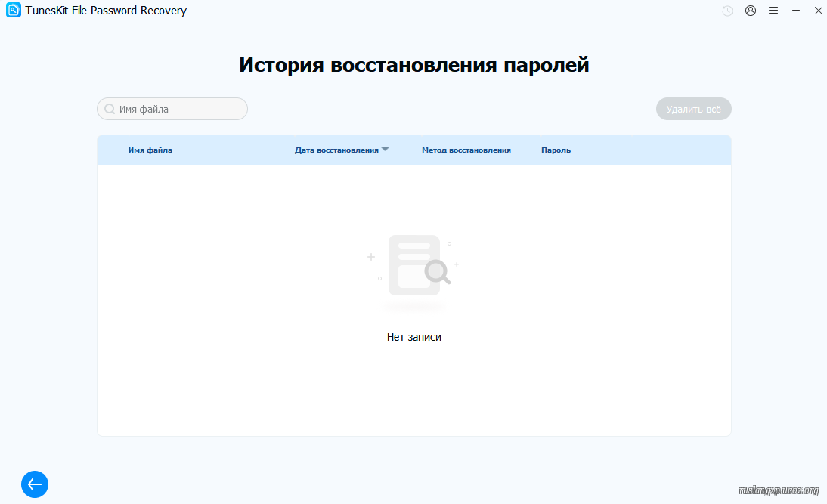Open the hamburger menu
The image size is (827, 504).
coord(773,11)
